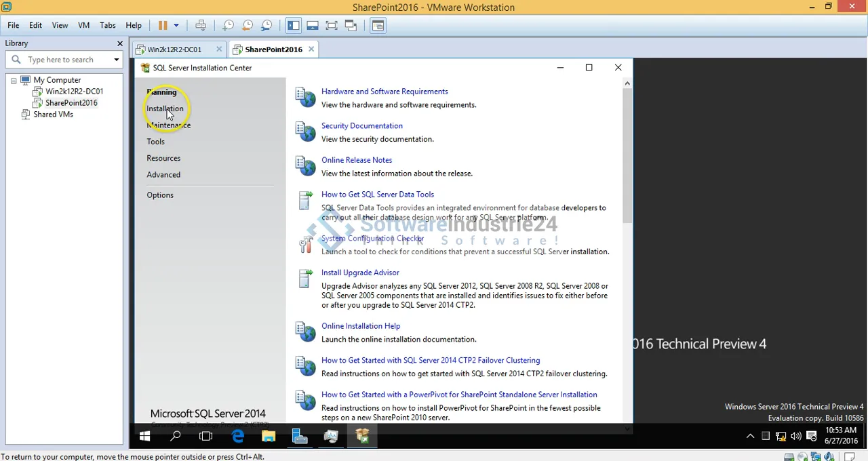Enter full screen mode from the toolbar
868x461 pixels.
click(332, 26)
